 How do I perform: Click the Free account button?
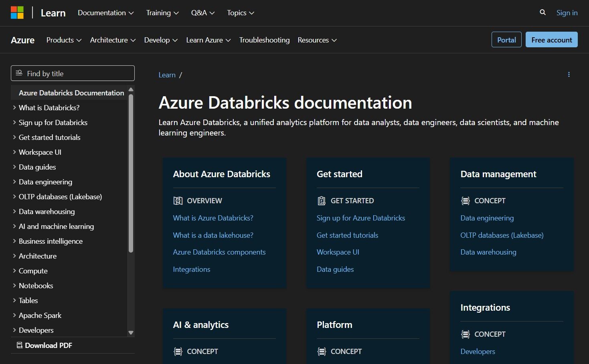pyautogui.click(x=551, y=40)
